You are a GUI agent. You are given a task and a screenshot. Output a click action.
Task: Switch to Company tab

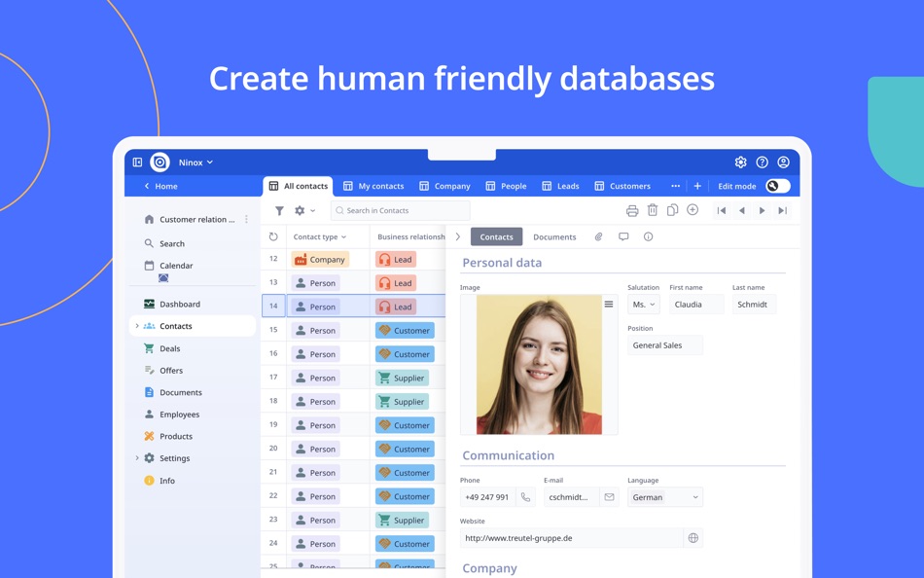coord(444,186)
